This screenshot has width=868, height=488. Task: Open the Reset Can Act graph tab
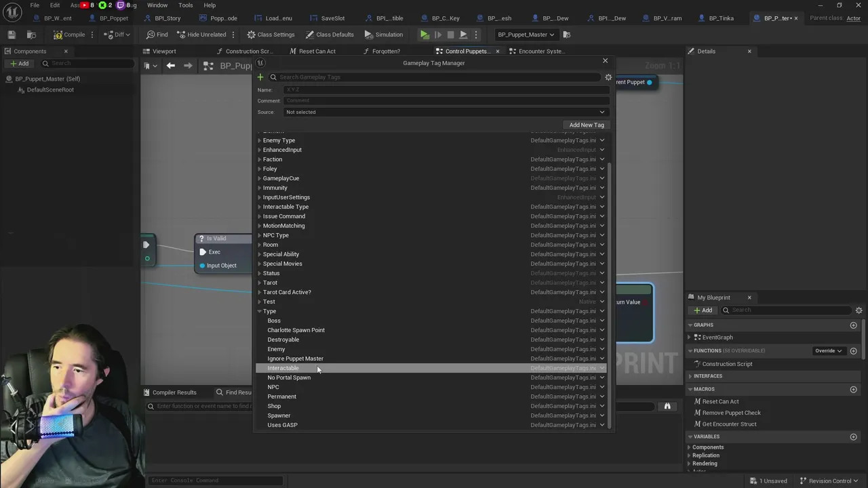(312, 52)
